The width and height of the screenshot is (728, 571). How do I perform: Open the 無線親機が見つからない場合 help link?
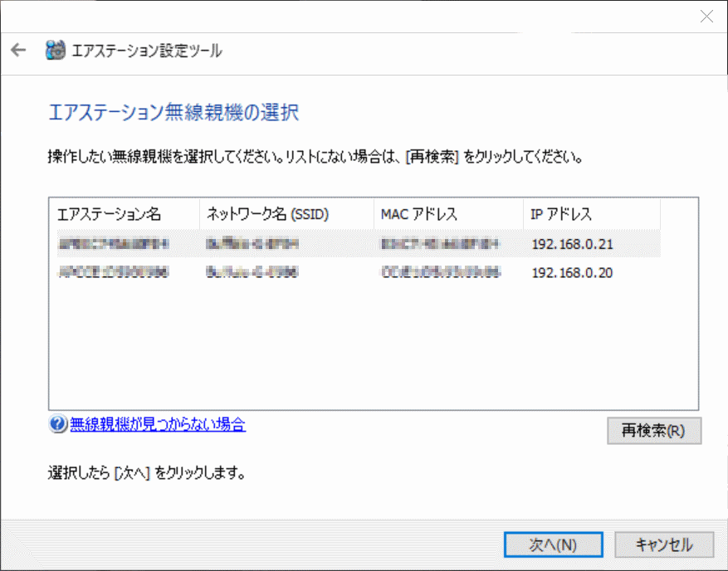click(158, 425)
